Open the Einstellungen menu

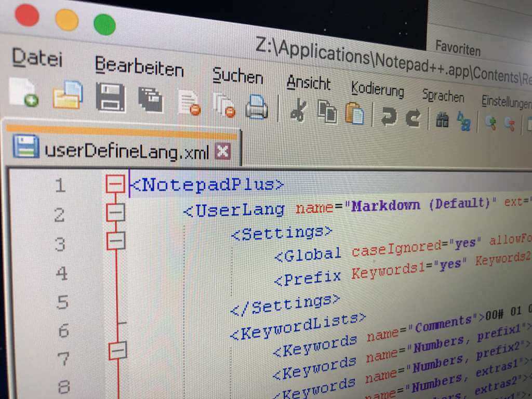[x=506, y=101]
